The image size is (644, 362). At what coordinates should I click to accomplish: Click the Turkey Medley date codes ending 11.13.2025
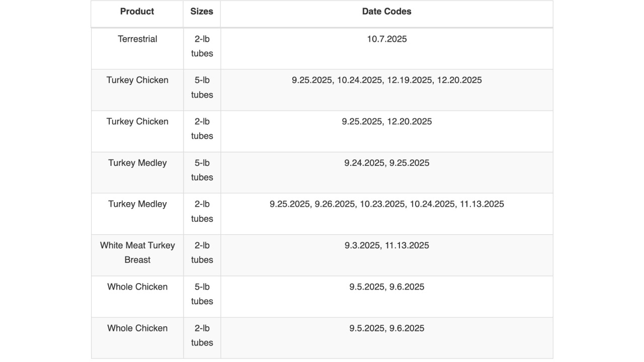click(386, 204)
